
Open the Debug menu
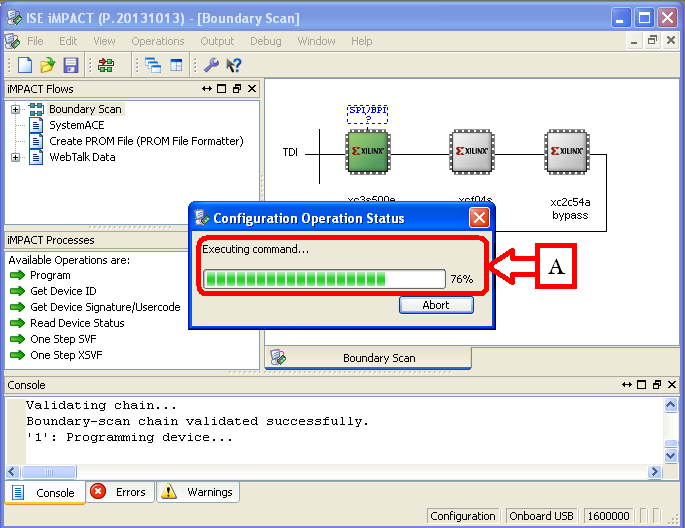point(266,41)
